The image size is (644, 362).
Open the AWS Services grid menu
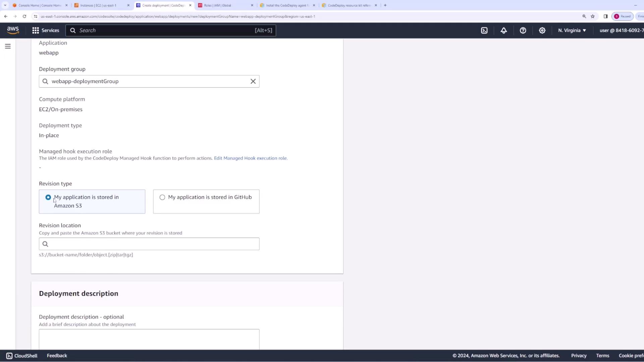[x=45, y=31]
